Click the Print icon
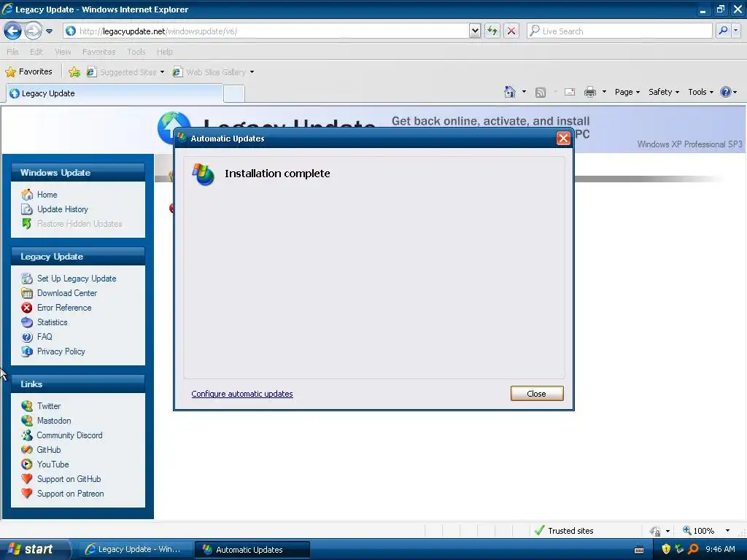 (589, 92)
